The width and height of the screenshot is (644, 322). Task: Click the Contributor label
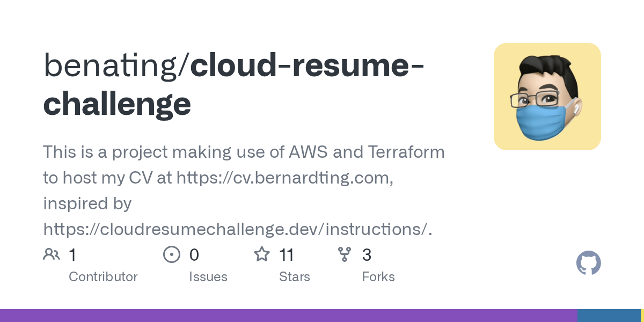[103, 277]
